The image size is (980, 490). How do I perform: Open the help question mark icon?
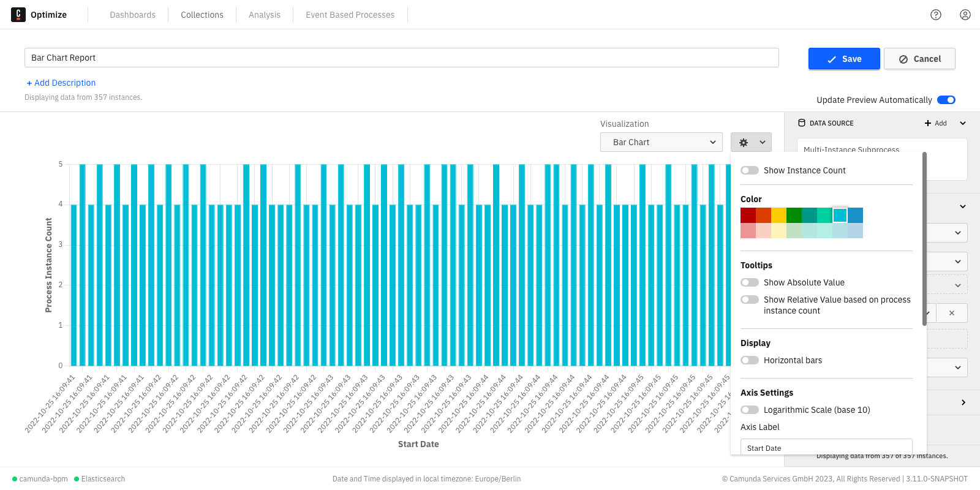(x=936, y=15)
